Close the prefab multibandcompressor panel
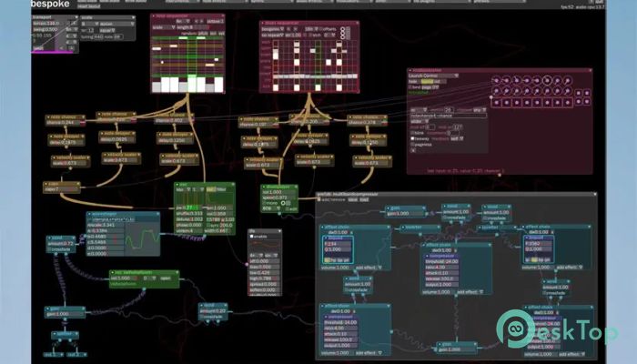The width and height of the screenshot is (637, 364). pos(595,194)
